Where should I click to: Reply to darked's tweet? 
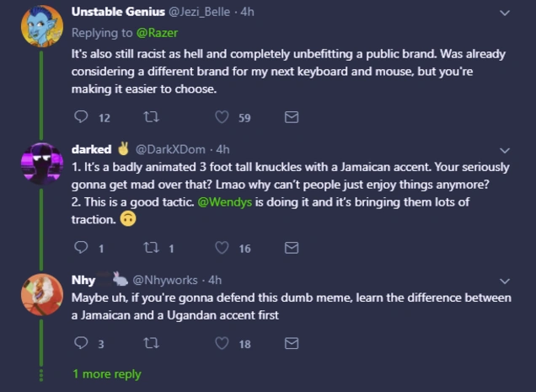click(x=82, y=248)
